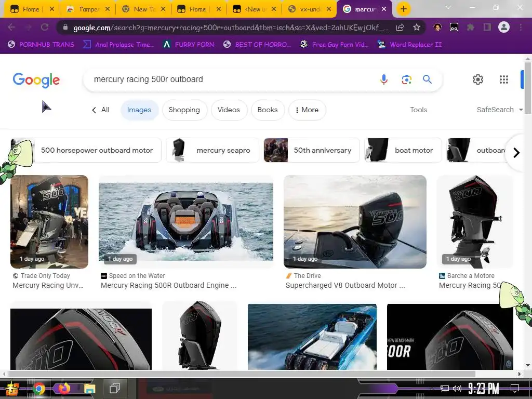532x399 pixels.
Task: Close the mercury search tab
Action: pyautogui.click(x=384, y=9)
